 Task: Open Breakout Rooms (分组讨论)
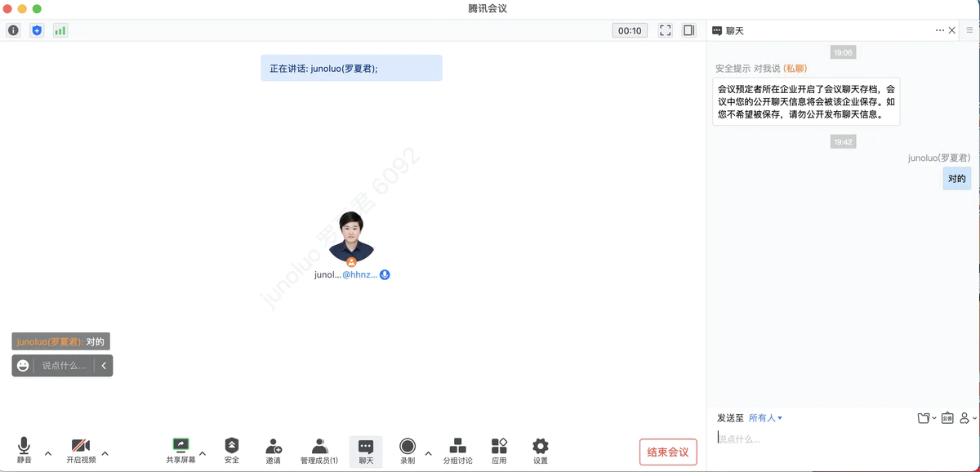click(x=458, y=450)
